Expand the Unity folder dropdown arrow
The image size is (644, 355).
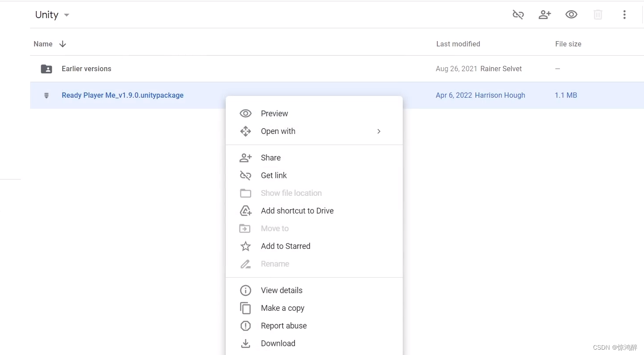pos(66,15)
